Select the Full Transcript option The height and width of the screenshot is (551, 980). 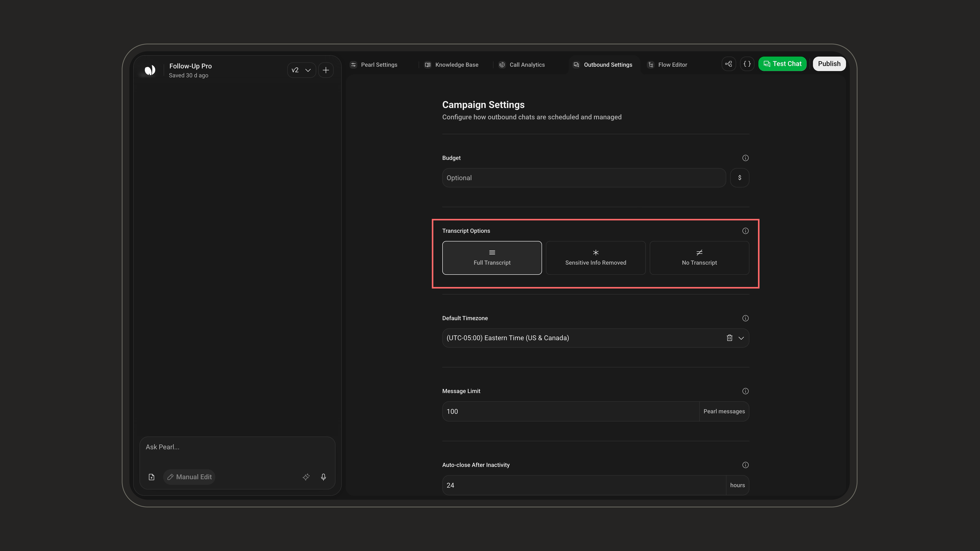[x=492, y=258]
